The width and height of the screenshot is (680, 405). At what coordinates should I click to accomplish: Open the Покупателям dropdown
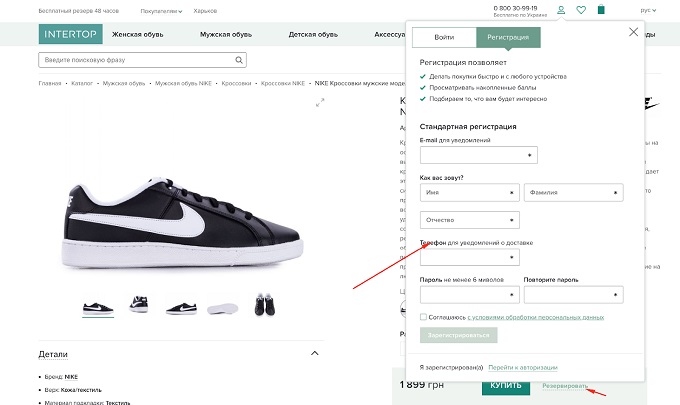(x=161, y=11)
